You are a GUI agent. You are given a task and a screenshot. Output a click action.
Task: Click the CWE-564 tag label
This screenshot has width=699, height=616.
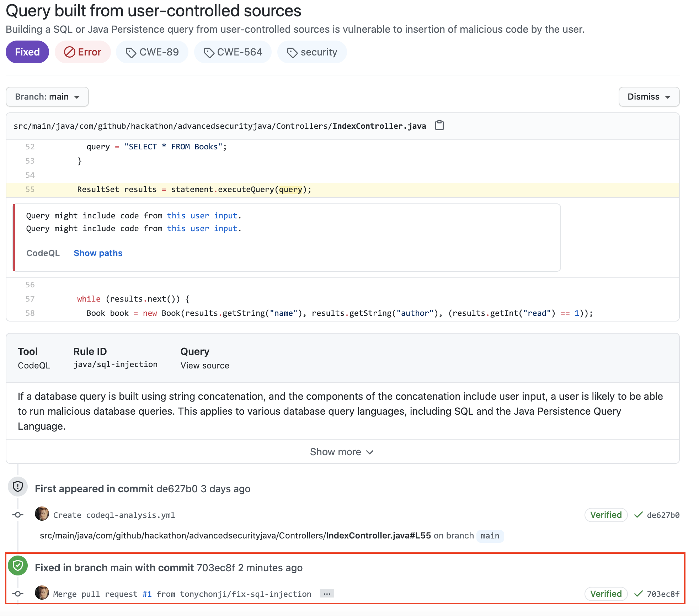click(x=233, y=52)
